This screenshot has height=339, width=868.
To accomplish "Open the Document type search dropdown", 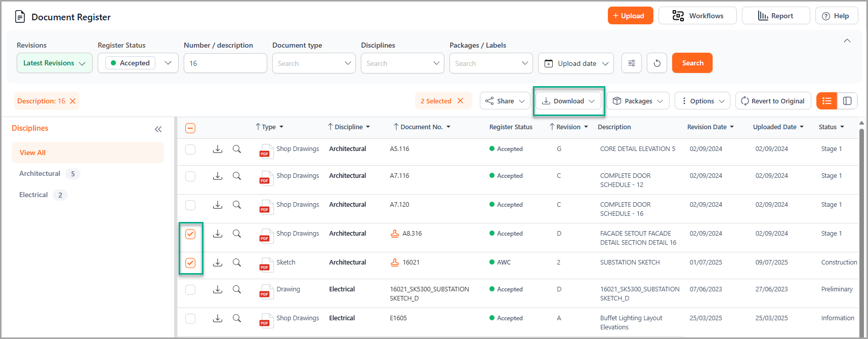I will click(x=313, y=63).
